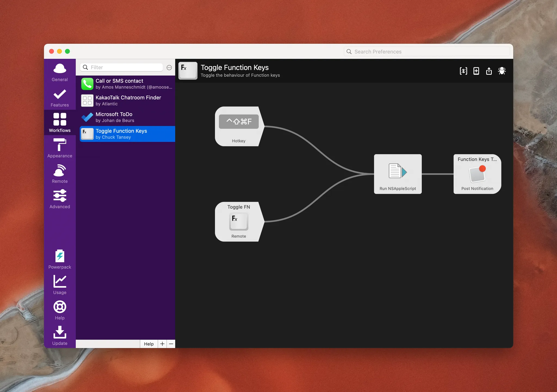Click the add workflow object icon
The image size is (557, 392).
476,71
